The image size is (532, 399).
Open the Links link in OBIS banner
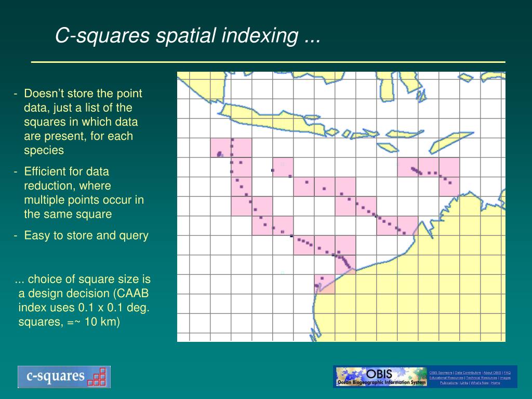coord(464,383)
